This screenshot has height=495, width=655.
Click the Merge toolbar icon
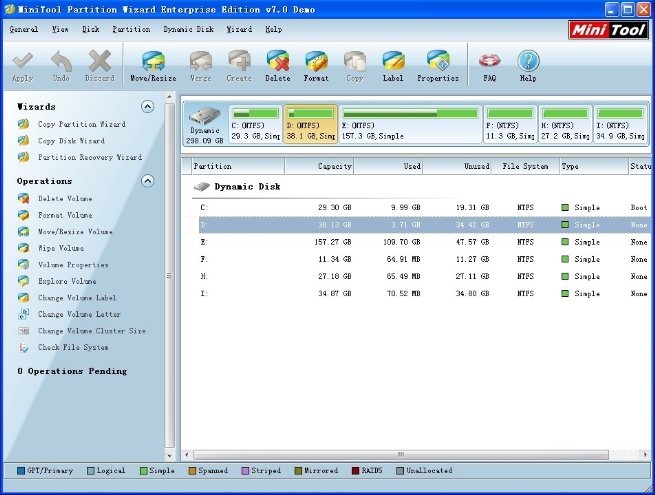201,61
